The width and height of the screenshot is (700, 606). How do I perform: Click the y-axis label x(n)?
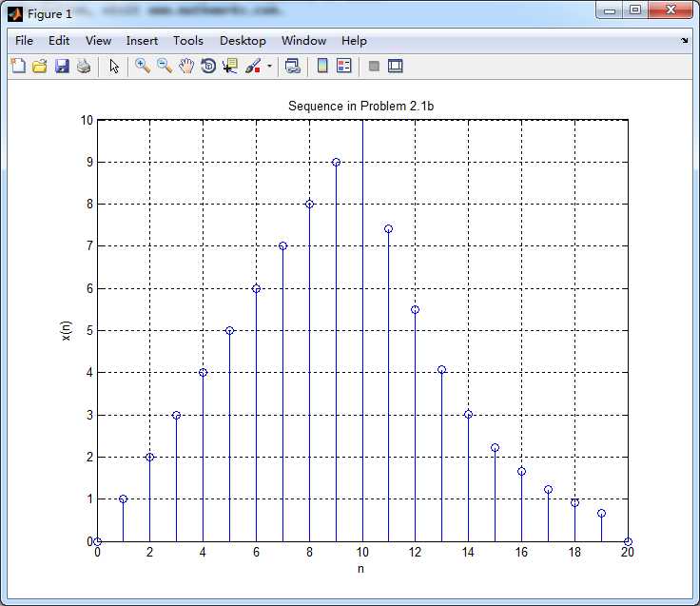(x=66, y=331)
